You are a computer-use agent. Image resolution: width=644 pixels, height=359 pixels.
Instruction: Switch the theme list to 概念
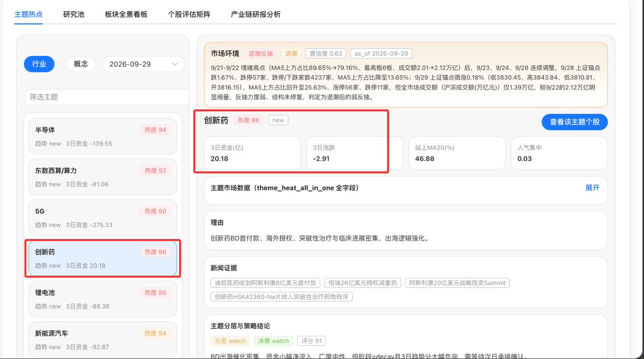(81, 64)
